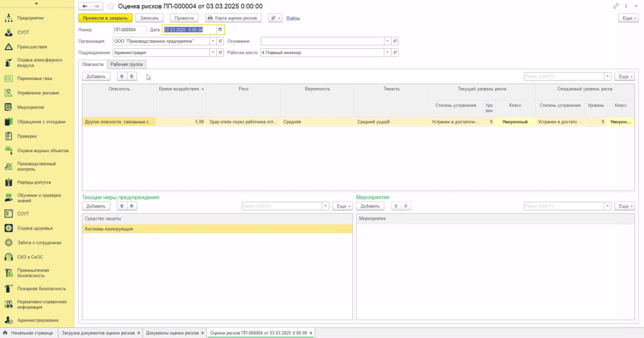Open the Охрана здоровья icon
644x338 pixels.
[9, 228]
